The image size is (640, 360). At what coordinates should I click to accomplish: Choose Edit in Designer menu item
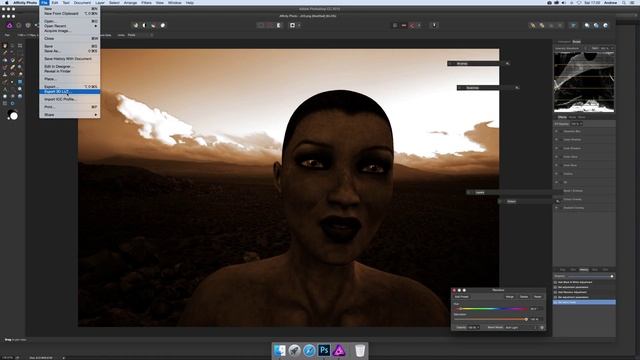pos(70,67)
